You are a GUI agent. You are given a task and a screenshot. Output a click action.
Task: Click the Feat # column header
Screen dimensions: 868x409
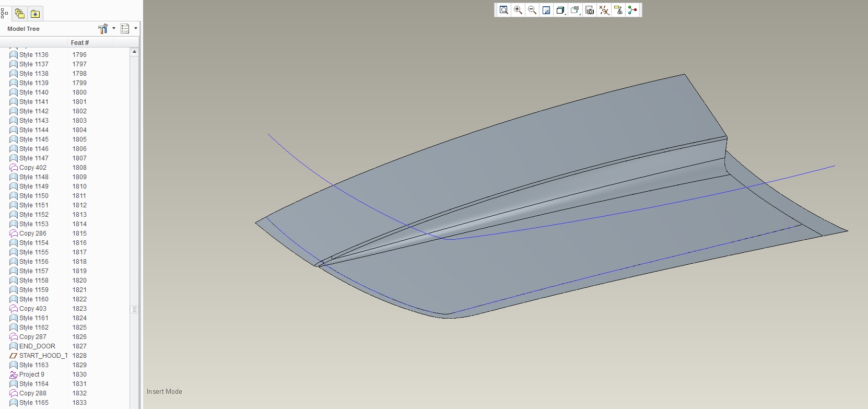79,43
